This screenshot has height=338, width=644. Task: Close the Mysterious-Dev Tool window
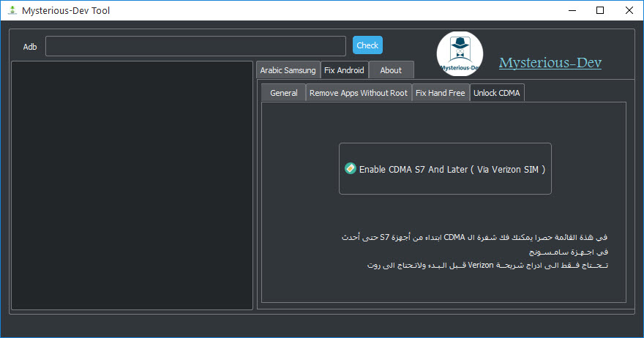pos(629,10)
